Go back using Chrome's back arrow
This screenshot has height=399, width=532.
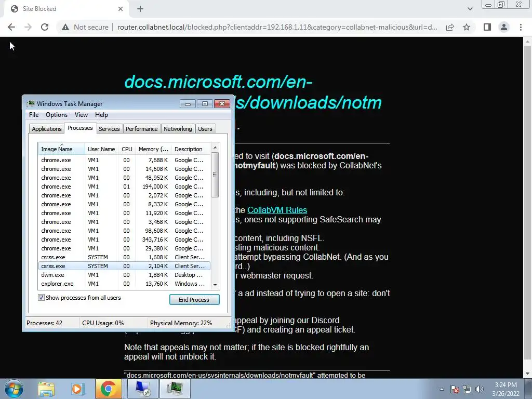(11, 27)
